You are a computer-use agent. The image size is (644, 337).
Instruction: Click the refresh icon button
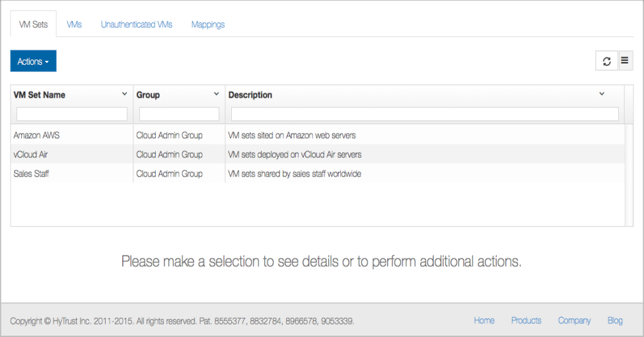[x=606, y=61]
